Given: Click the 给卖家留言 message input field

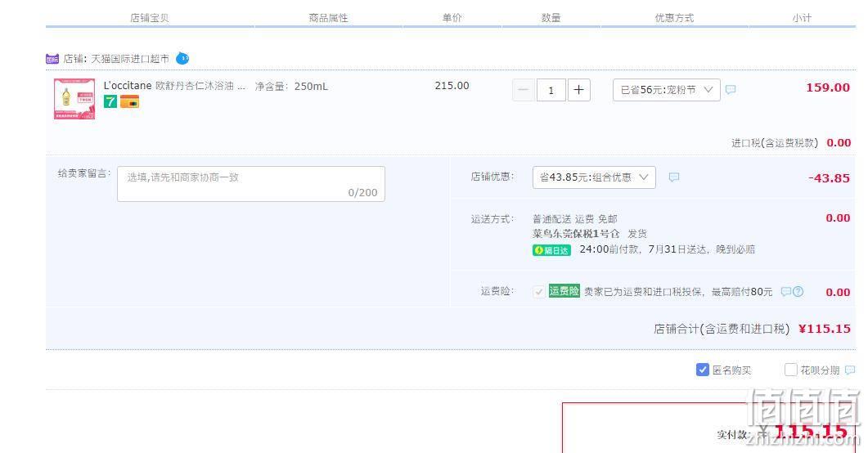Looking at the screenshot, I should coord(251,184).
